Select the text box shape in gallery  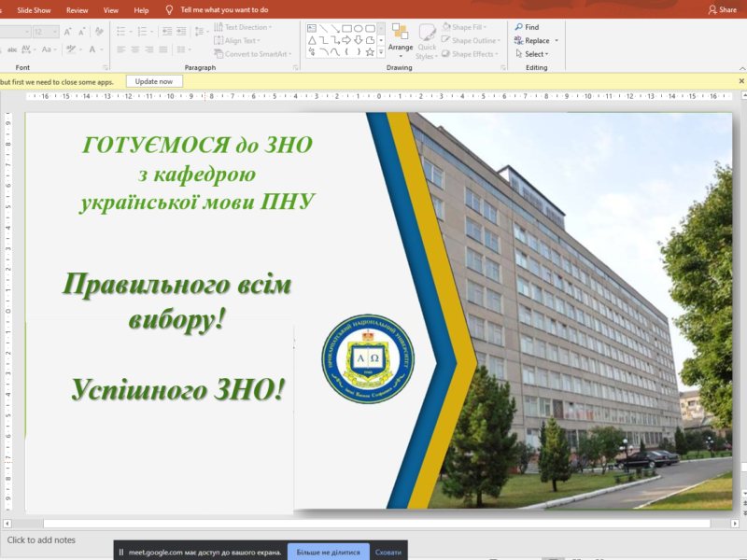312,28
